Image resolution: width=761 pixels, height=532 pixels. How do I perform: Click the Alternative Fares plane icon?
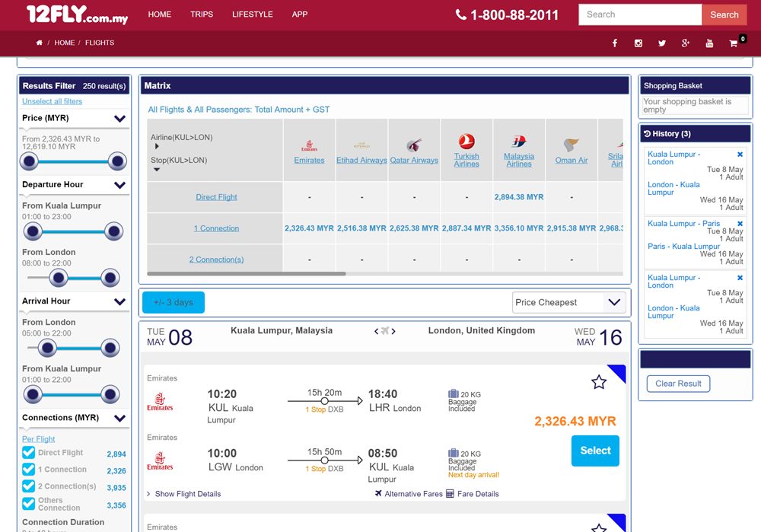378,494
